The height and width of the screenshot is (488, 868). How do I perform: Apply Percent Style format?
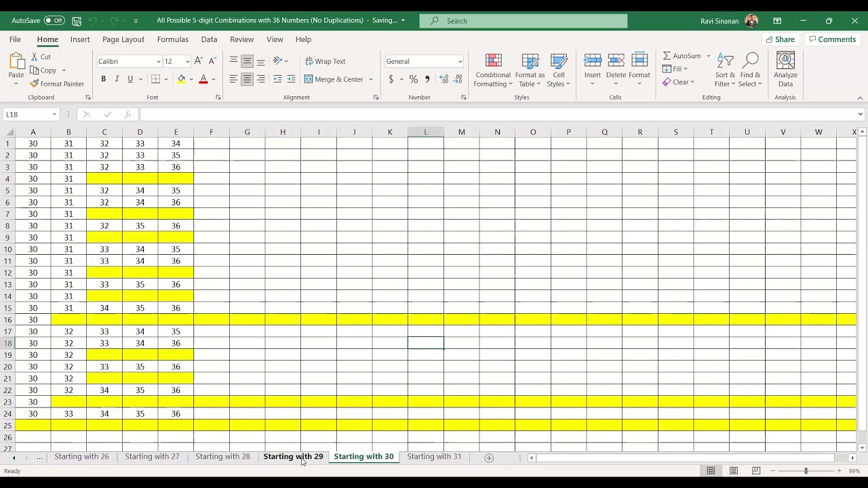(x=413, y=79)
